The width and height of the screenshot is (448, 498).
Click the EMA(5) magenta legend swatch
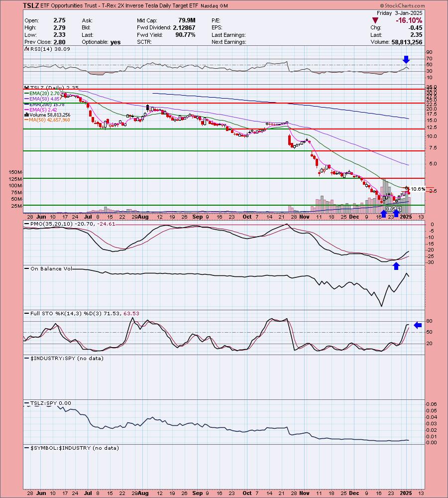click(27, 110)
